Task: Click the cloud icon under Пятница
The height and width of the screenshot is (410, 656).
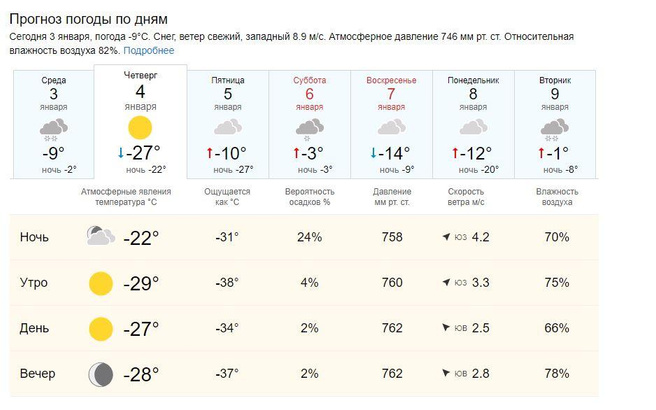Action: tap(228, 127)
